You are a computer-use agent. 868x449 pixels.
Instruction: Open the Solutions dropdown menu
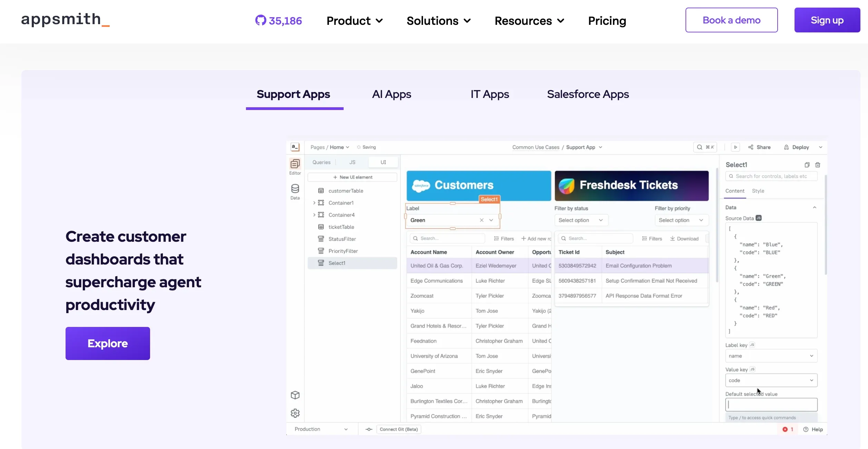pyautogui.click(x=438, y=21)
